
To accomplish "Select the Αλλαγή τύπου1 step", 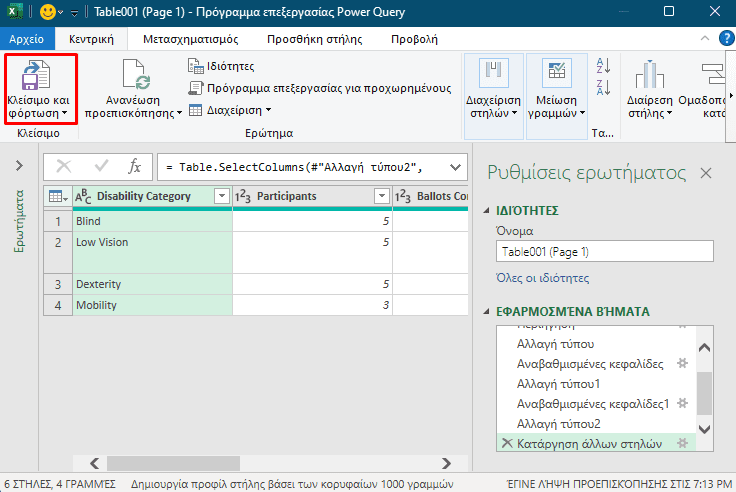I will [559, 384].
